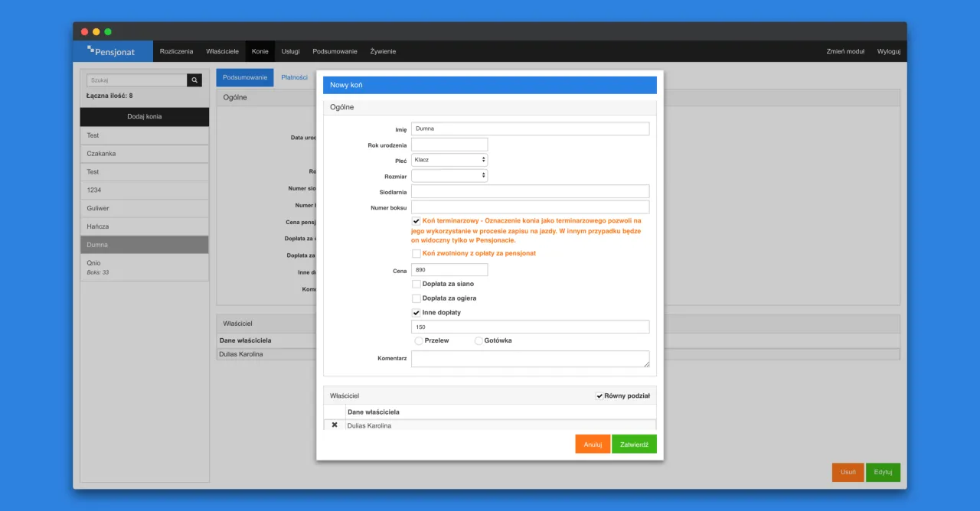Check the Dopłata za siano option

pos(416,284)
